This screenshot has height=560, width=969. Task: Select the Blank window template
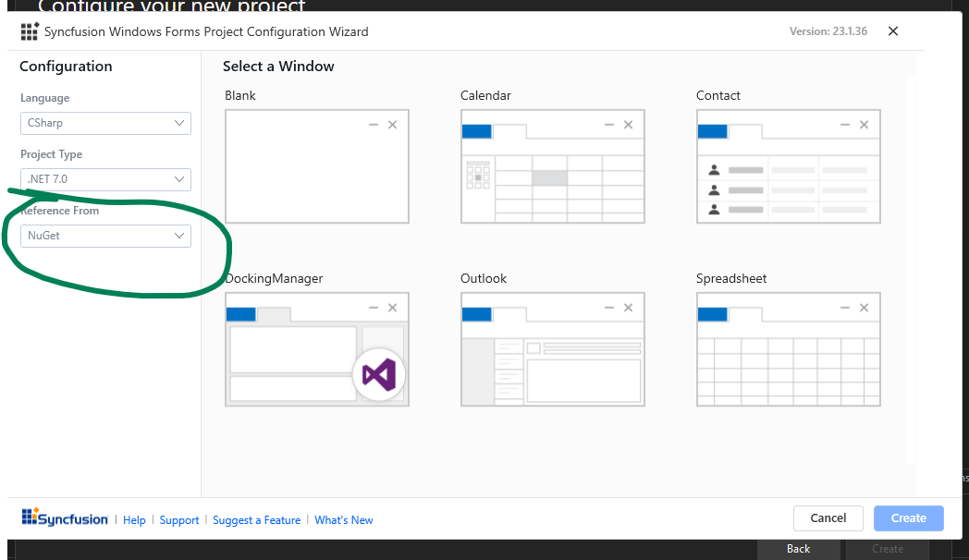[x=316, y=166]
